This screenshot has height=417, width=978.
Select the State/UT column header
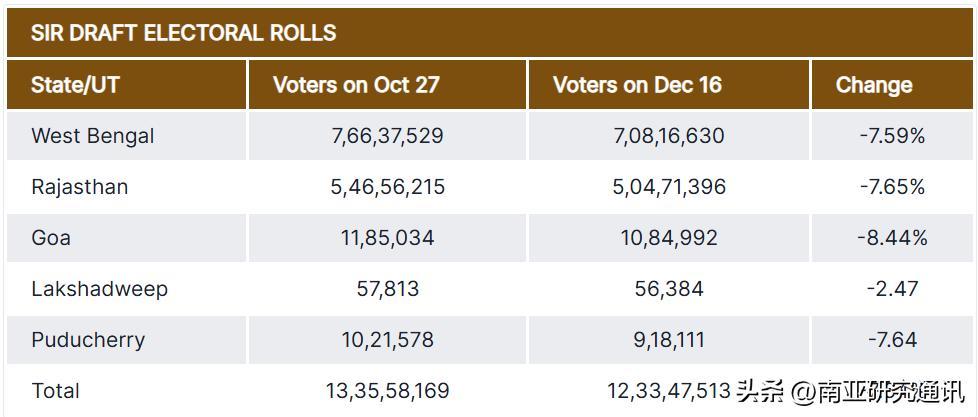click(75, 85)
